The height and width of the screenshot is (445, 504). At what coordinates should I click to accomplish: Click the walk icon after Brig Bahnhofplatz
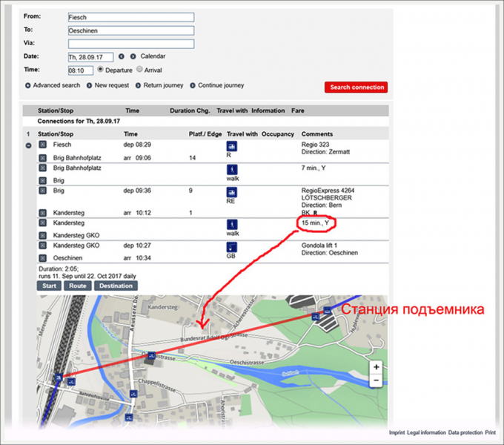point(232,169)
